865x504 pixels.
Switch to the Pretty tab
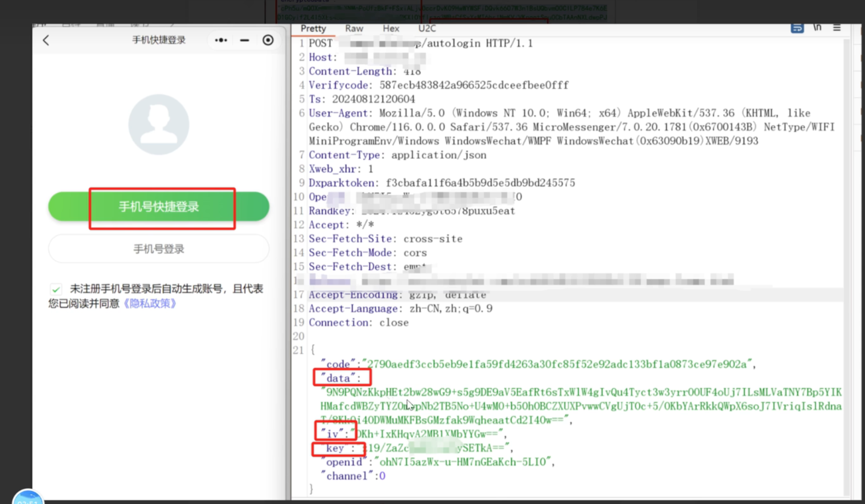[x=313, y=28]
